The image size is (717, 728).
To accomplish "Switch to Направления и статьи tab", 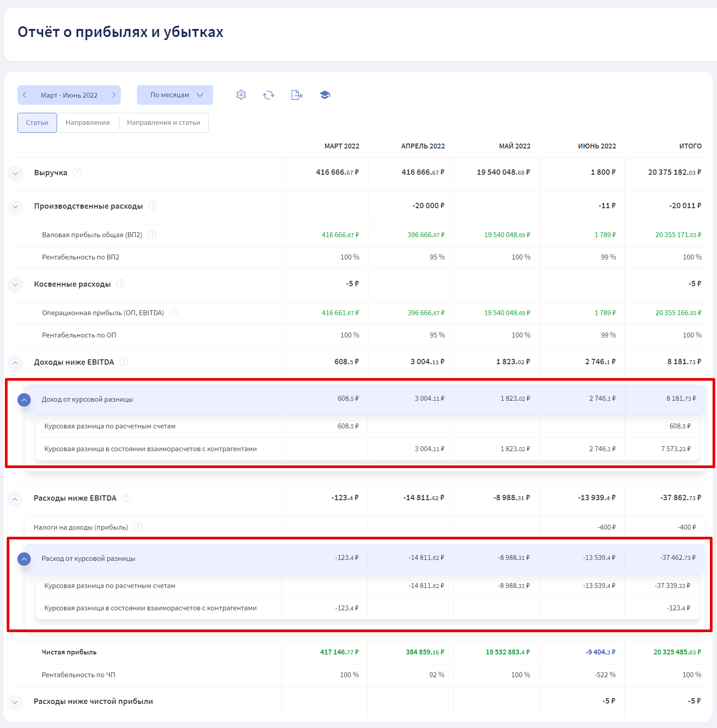I will coord(164,123).
